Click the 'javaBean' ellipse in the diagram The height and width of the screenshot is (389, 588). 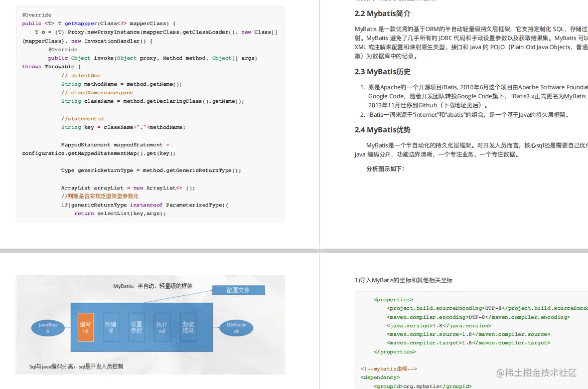pos(48,328)
